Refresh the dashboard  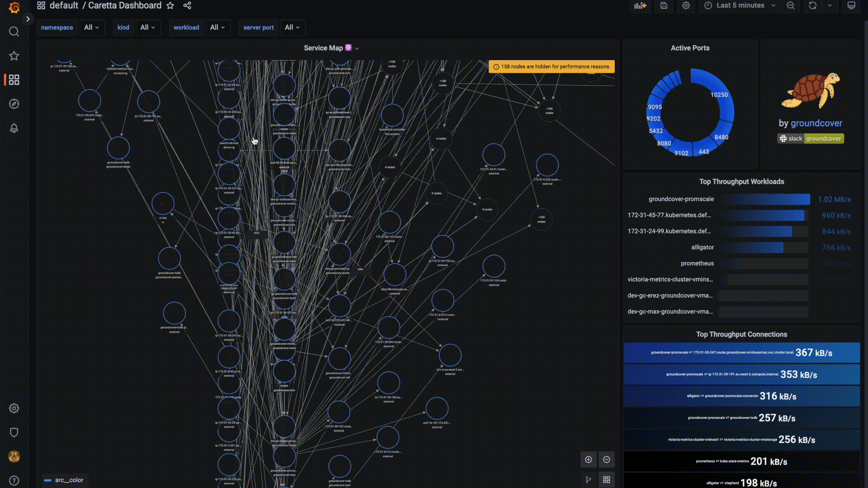(812, 5)
